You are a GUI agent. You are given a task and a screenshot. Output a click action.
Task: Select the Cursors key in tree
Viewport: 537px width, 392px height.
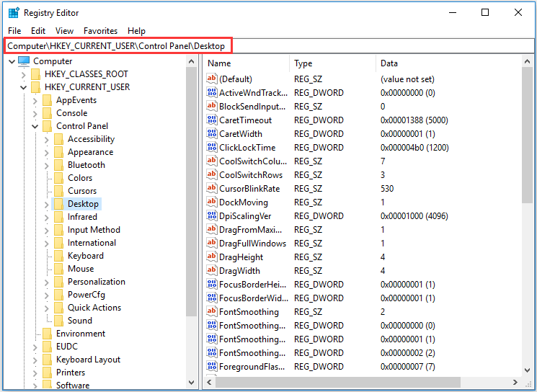coord(82,191)
